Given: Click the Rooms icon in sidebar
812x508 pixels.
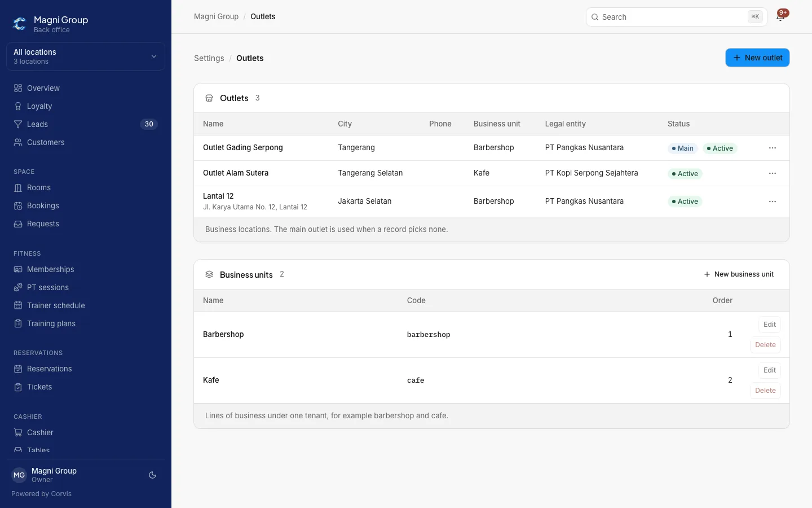Looking at the screenshot, I should point(18,188).
